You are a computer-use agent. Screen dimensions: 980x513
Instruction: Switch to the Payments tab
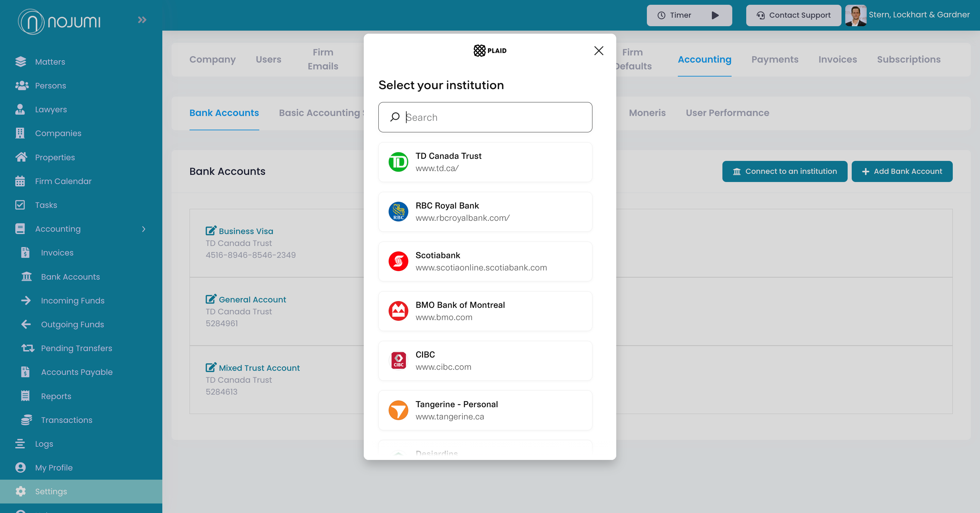775,59
